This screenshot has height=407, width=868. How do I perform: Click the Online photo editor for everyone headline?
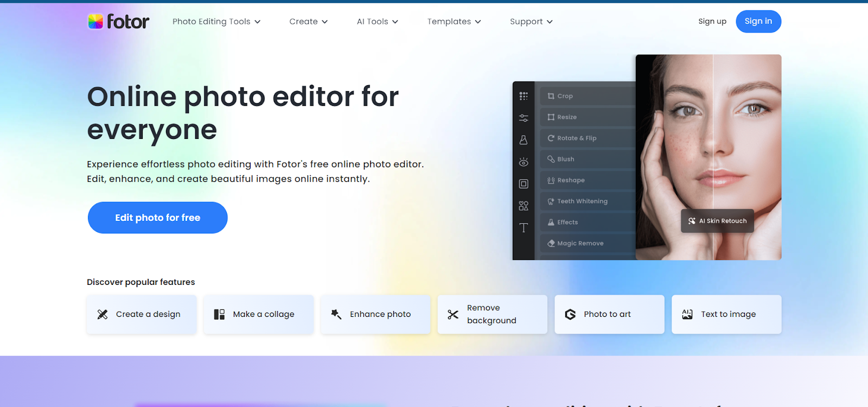click(243, 113)
